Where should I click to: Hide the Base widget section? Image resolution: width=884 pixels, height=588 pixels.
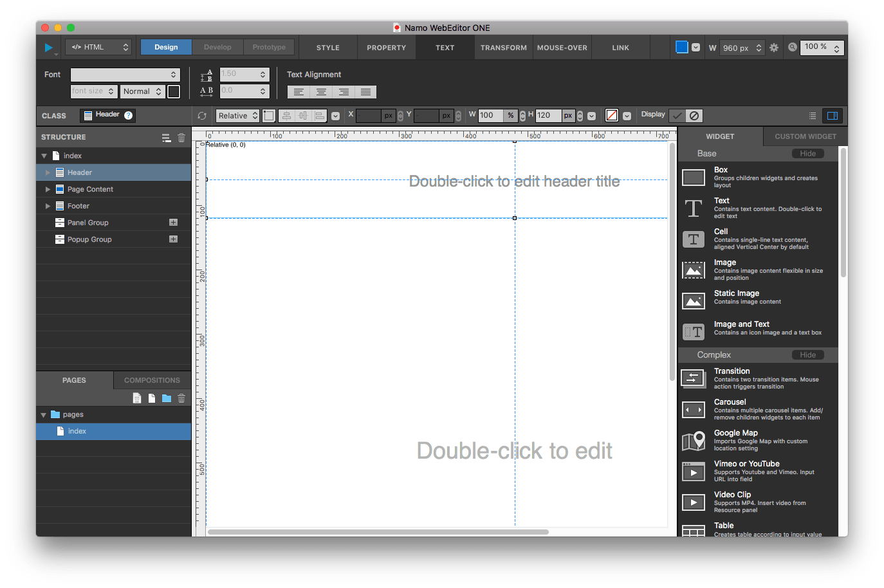coord(807,154)
